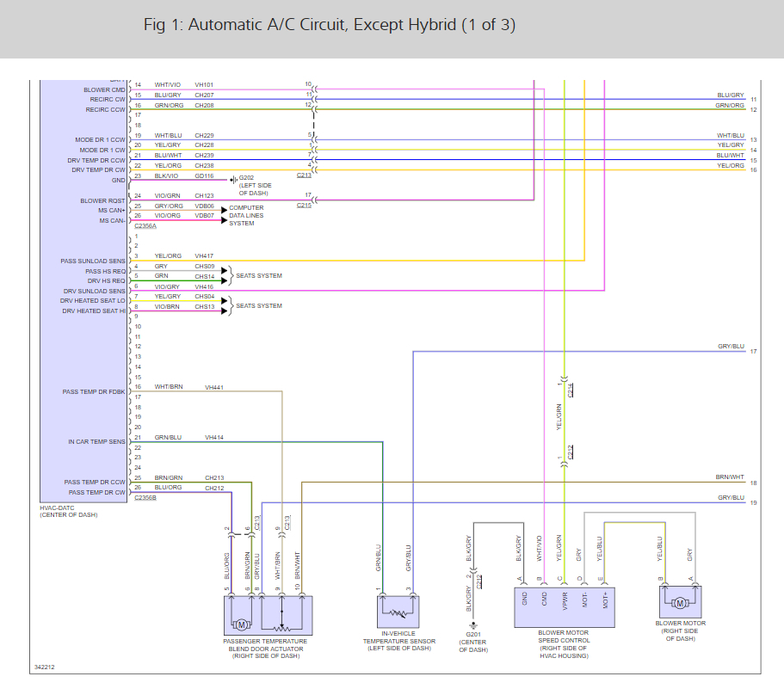The width and height of the screenshot is (784, 695).
Task: Click circuit code VH416
Action: click(204, 286)
